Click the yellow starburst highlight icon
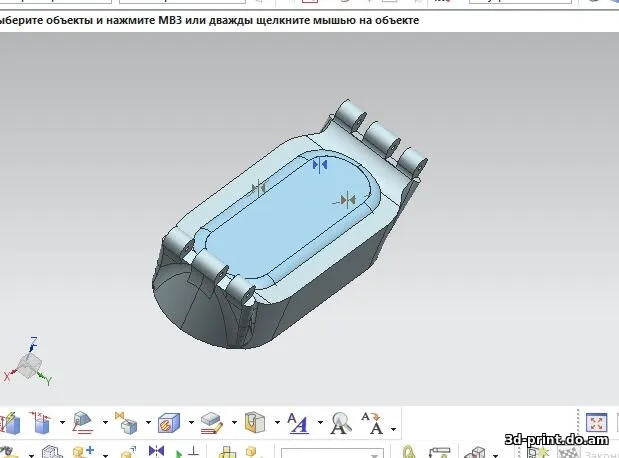The height and width of the screenshot is (458, 619). click(x=538, y=452)
